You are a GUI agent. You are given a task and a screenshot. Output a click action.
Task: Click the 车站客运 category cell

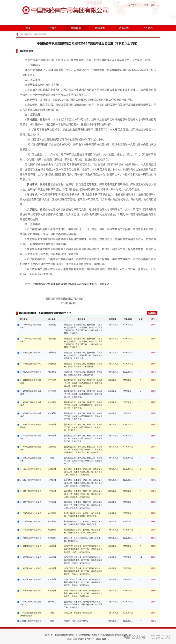[x=52, y=352]
